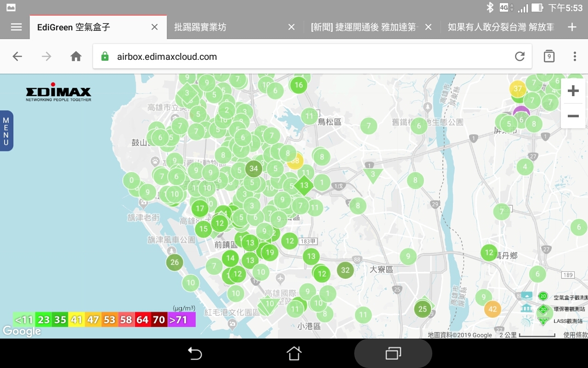Close the [新聞] 捷運開通後 tab
588x368 pixels.
tap(428, 27)
